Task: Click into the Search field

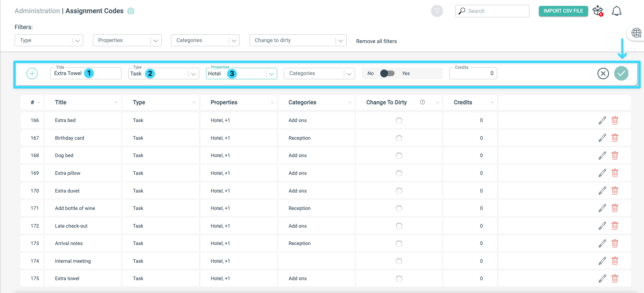Action: pos(492,11)
